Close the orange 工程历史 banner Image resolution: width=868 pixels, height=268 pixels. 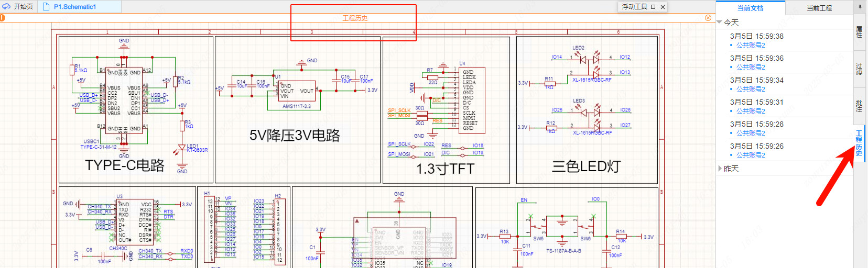coord(708,18)
